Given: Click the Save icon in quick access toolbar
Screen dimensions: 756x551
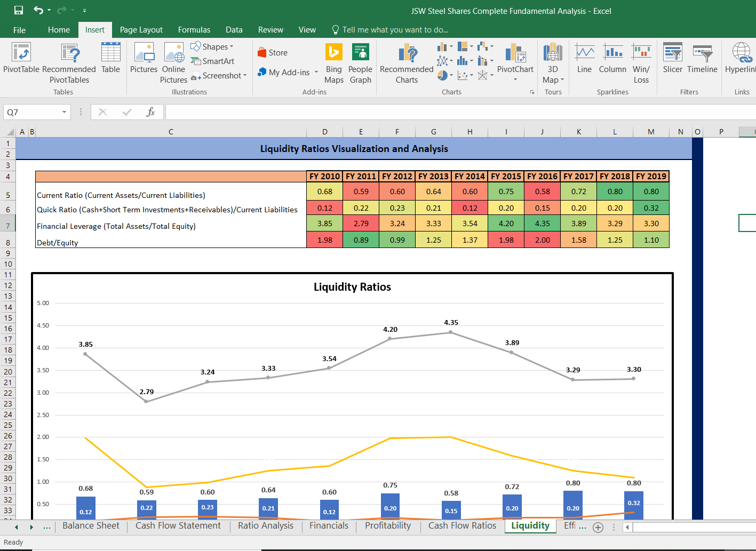Looking at the screenshot, I should tap(19, 10).
